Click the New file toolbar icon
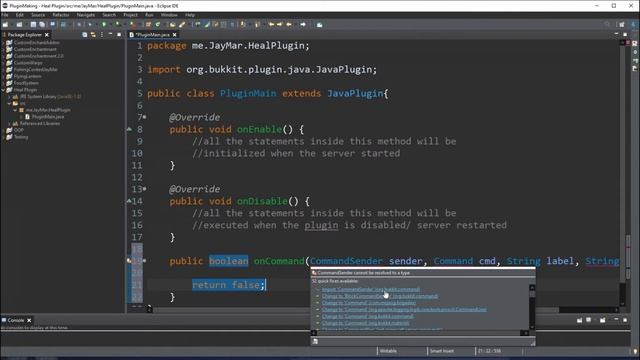 [x=5, y=24]
